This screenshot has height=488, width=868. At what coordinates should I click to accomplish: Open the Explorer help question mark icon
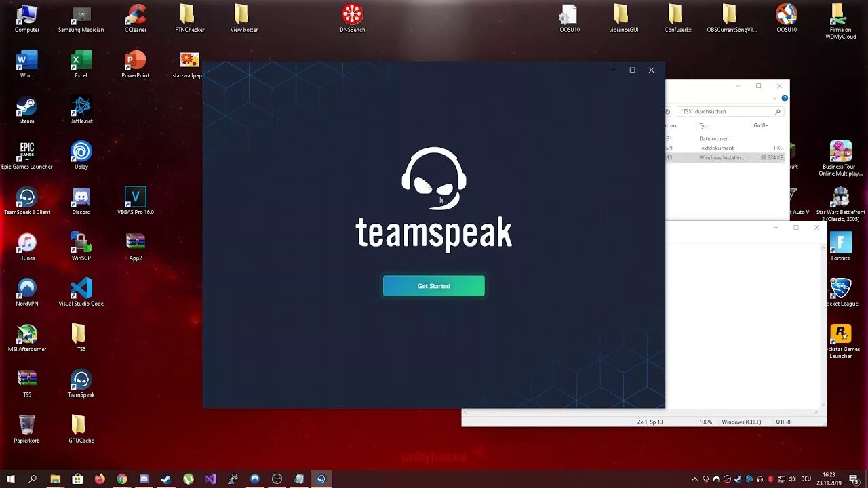(785, 98)
